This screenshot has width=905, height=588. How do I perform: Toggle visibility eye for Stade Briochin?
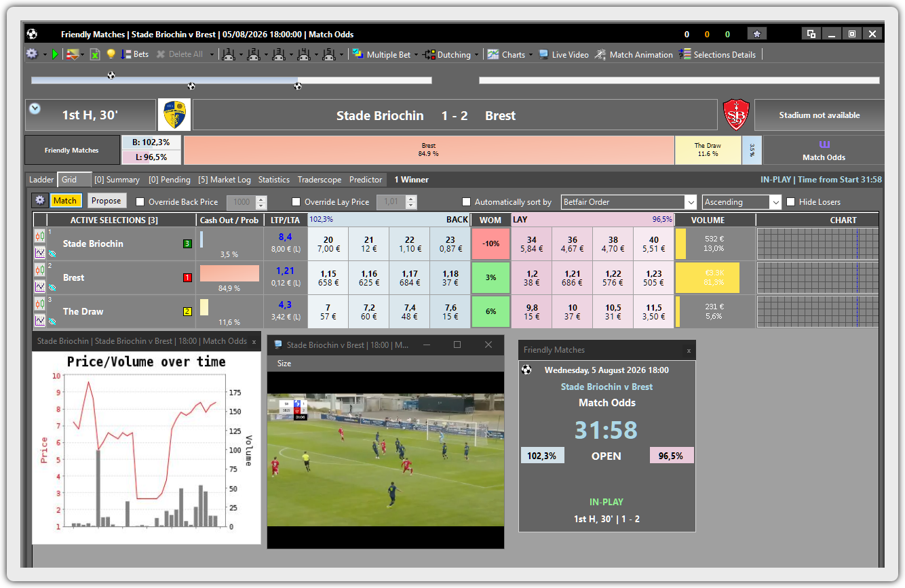pyautogui.click(x=52, y=254)
